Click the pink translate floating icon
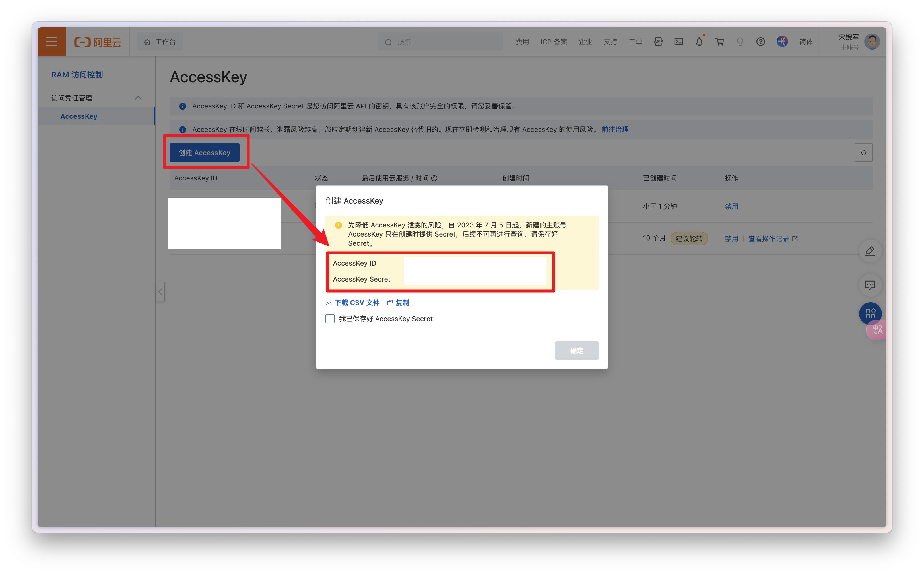Image resolution: width=924 pixels, height=575 pixels. (x=877, y=329)
